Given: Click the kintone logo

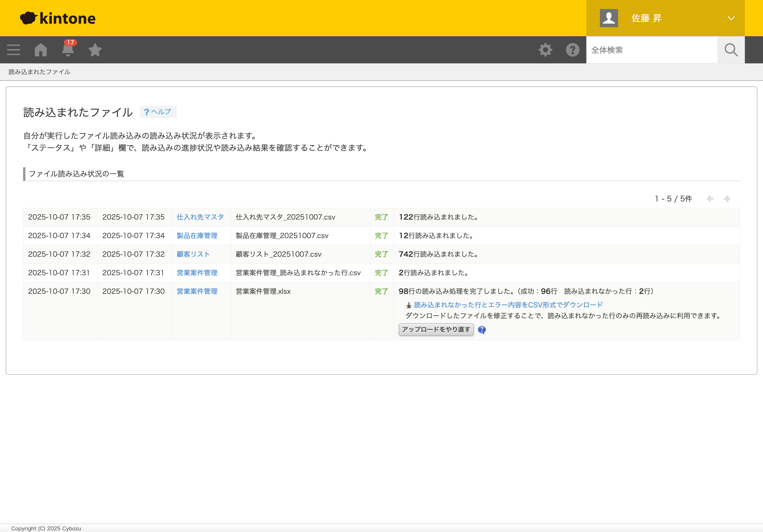Looking at the screenshot, I should [58, 18].
